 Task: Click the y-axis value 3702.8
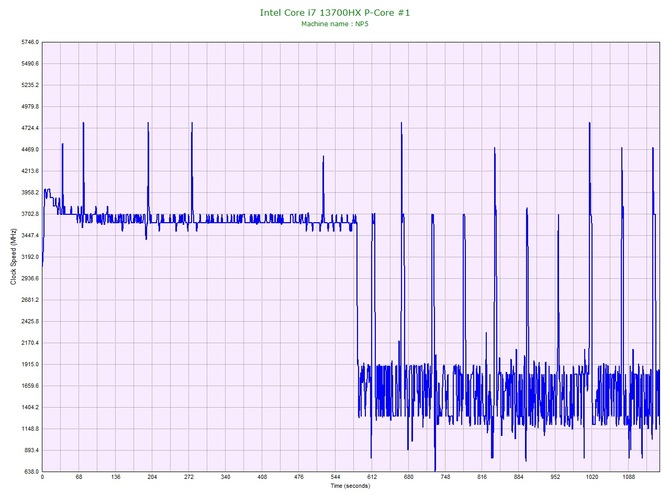pos(30,214)
